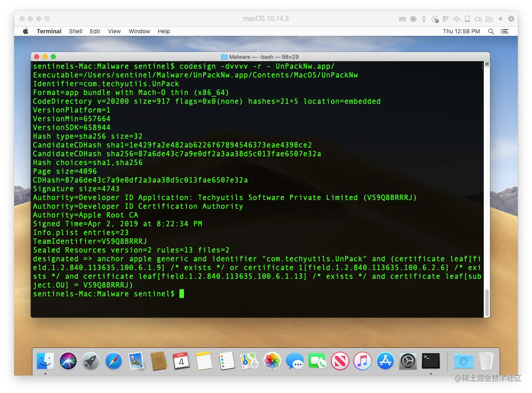Open the Window menu

tap(139, 31)
